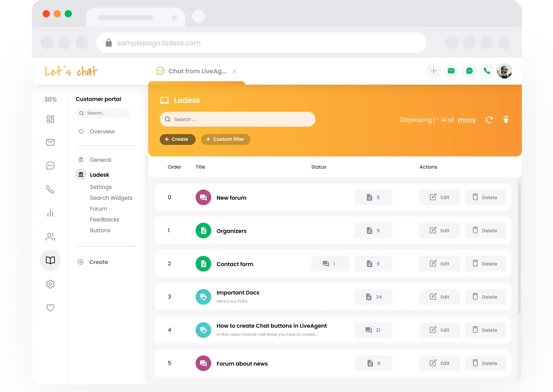Open General in Customer portal menu
The height and width of the screenshot is (392, 553).
coord(101,160)
